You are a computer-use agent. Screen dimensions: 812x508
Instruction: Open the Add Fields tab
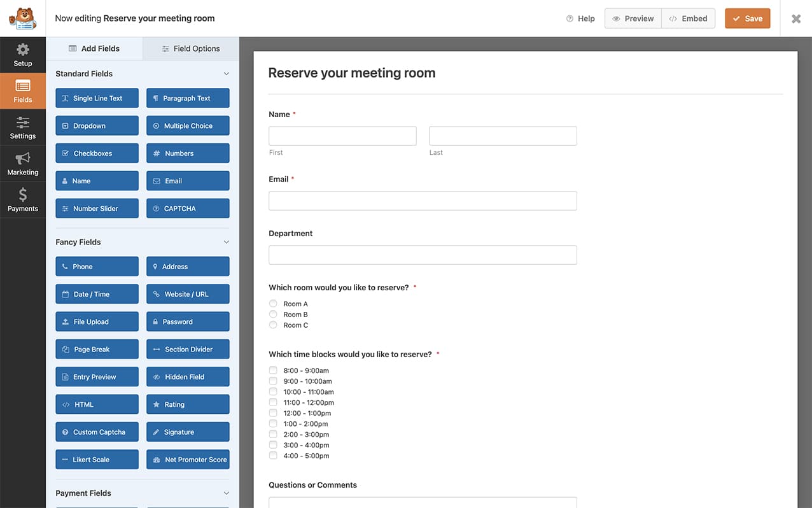click(94, 48)
